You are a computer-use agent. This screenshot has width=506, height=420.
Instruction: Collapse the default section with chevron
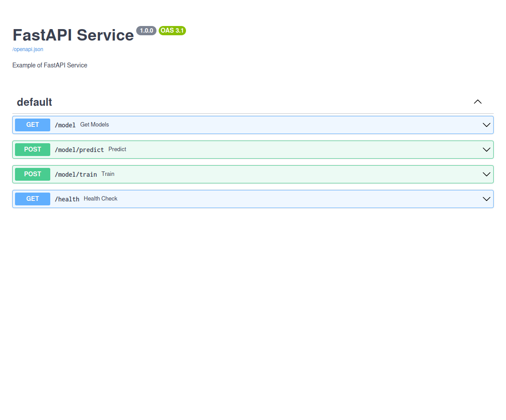(x=478, y=102)
